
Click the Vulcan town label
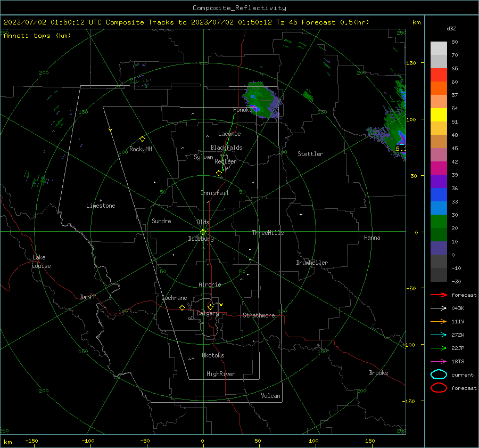pos(270,396)
